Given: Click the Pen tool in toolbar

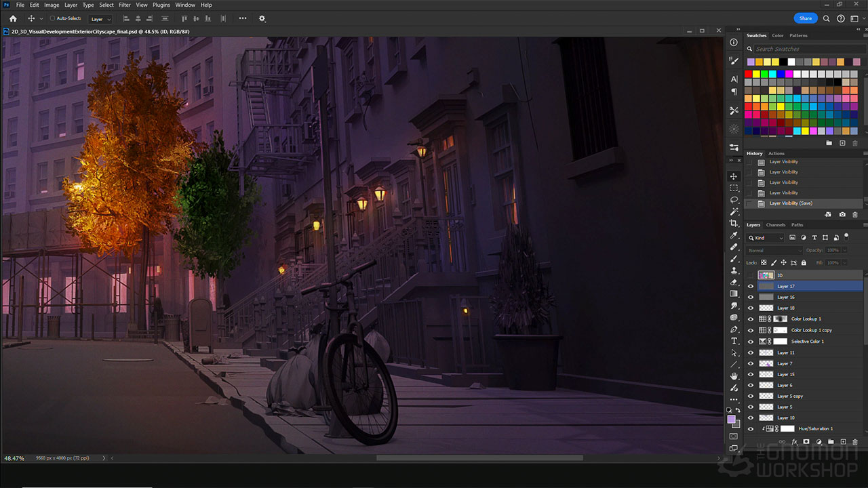Looking at the screenshot, I should tap(734, 329).
